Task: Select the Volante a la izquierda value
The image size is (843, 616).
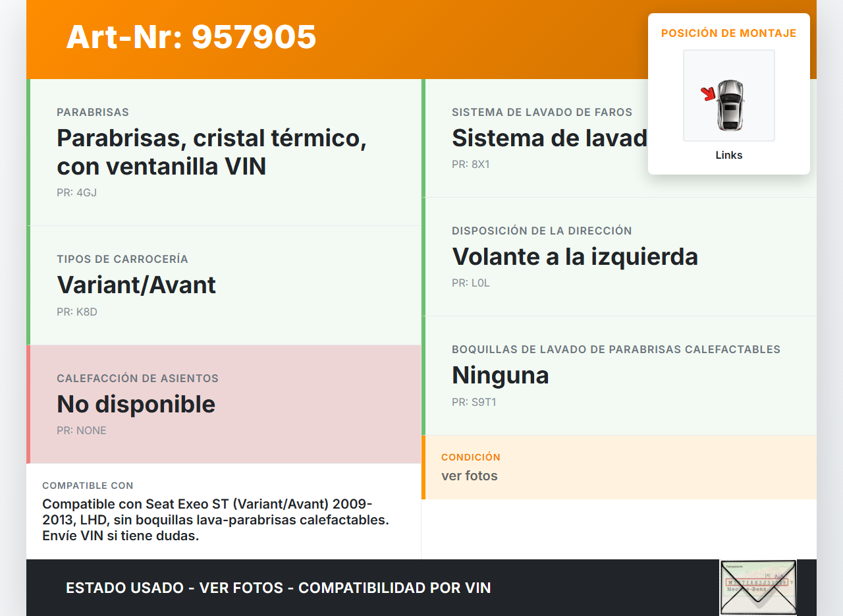Action: [x=575, y=257]
